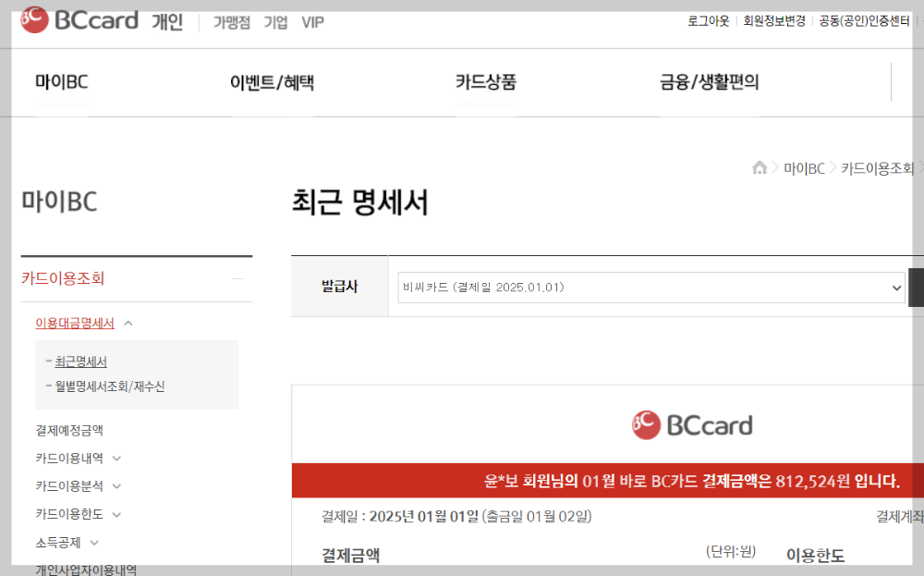Click the 이용한도 section heading
The height and width of the screenshot is (576, 924).
tap(816, 556)
